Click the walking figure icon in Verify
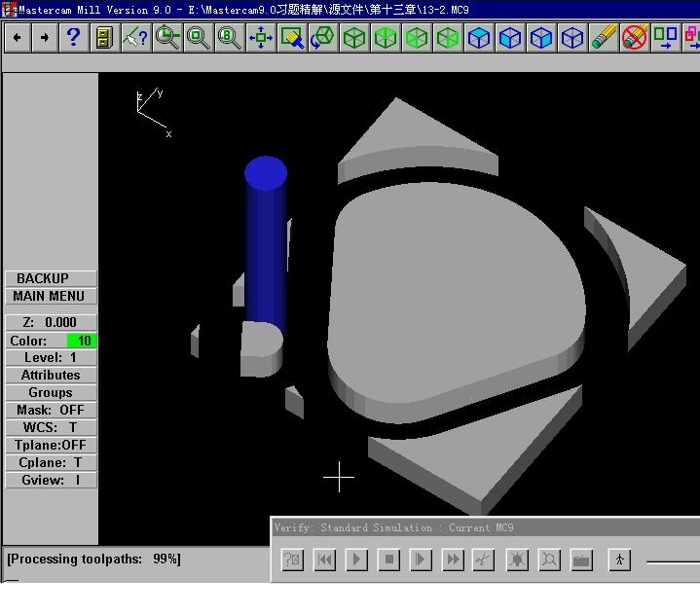 coord(619,560)
